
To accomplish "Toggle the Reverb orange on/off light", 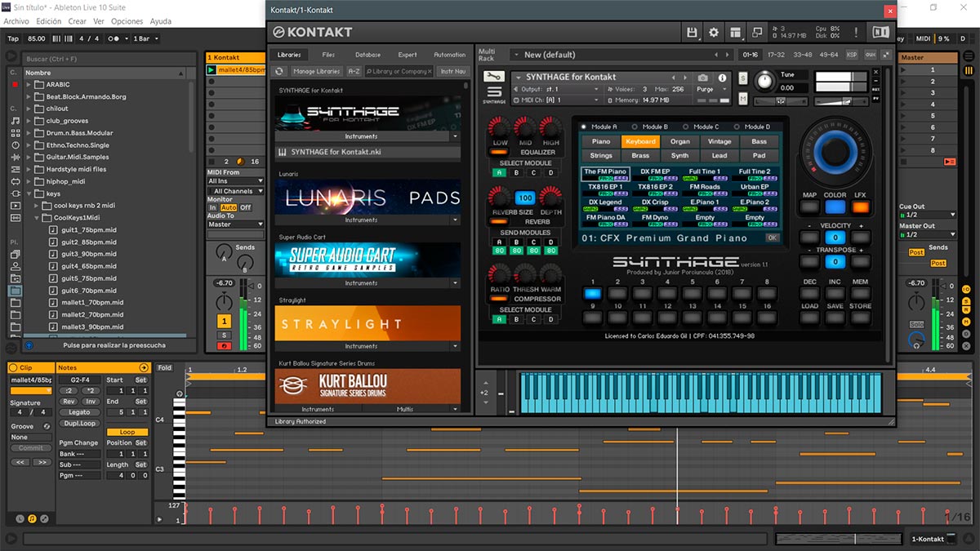I will tap(500, 222).
